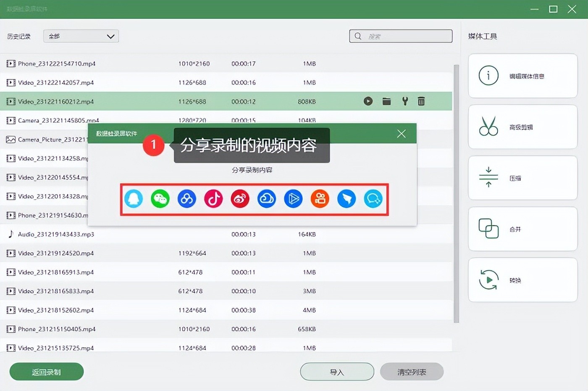This screenshot has width=588, height=391.
Task: Open the wrench tools icon in highlighted row
Action: click(x=405, y=101)
